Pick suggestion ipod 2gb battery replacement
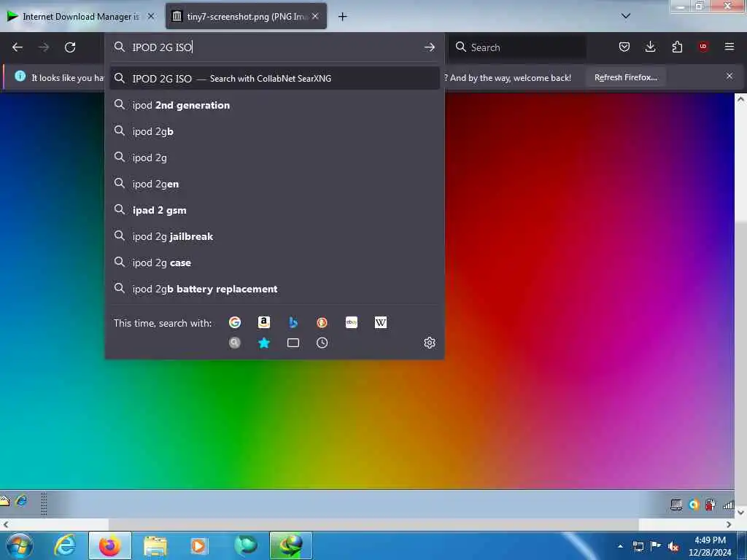 point(274,289)
